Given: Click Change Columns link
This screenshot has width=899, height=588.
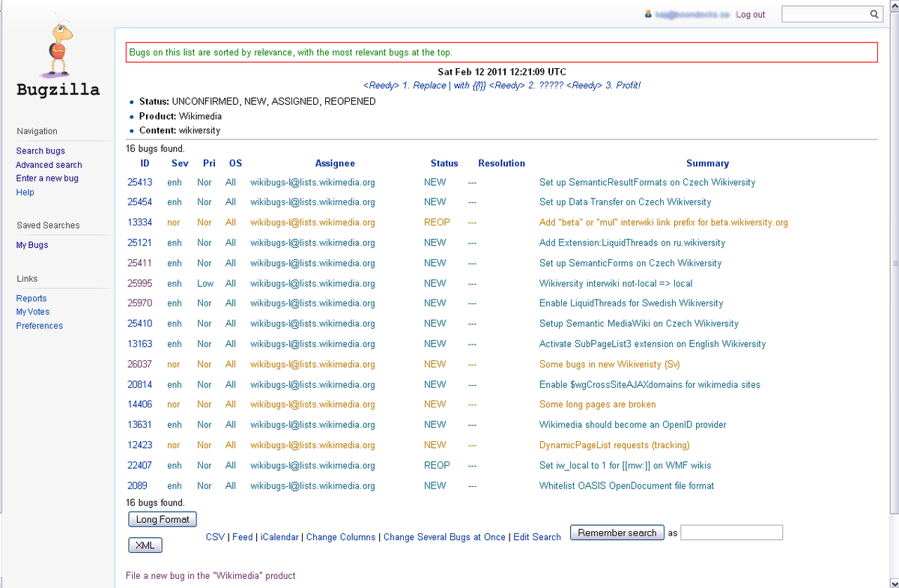Looking at the screenshot, I should 341,537.
